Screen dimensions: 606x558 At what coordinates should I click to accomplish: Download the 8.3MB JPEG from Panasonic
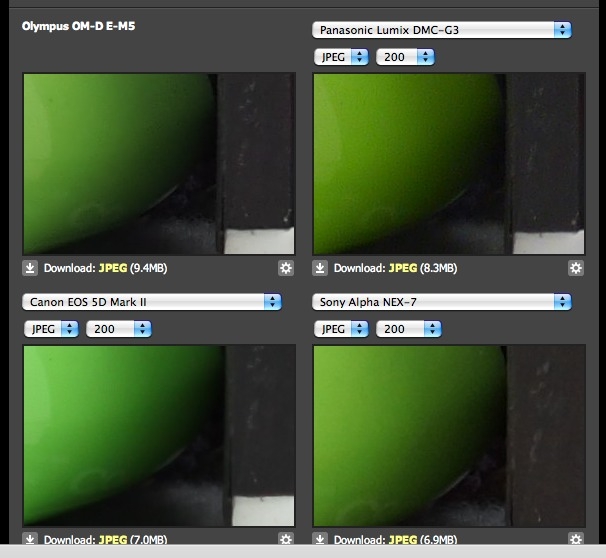pyautogui.click(x=403, y=268)
